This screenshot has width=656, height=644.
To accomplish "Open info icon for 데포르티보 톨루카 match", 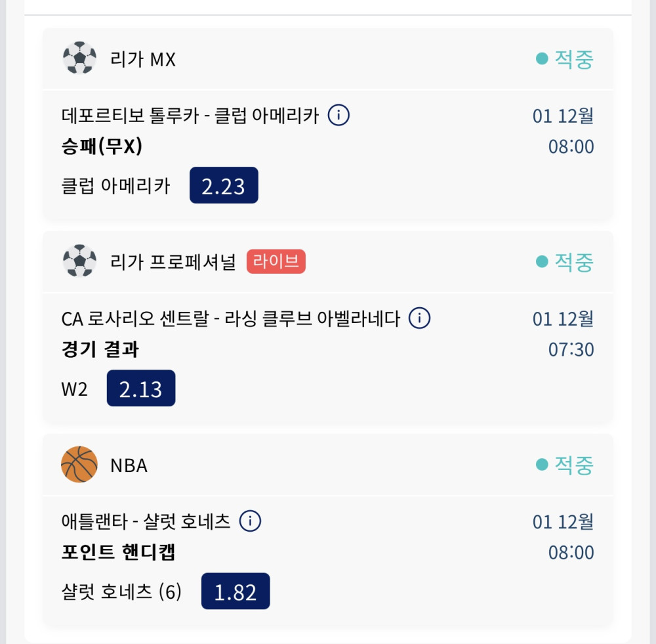I will point(338,116).
